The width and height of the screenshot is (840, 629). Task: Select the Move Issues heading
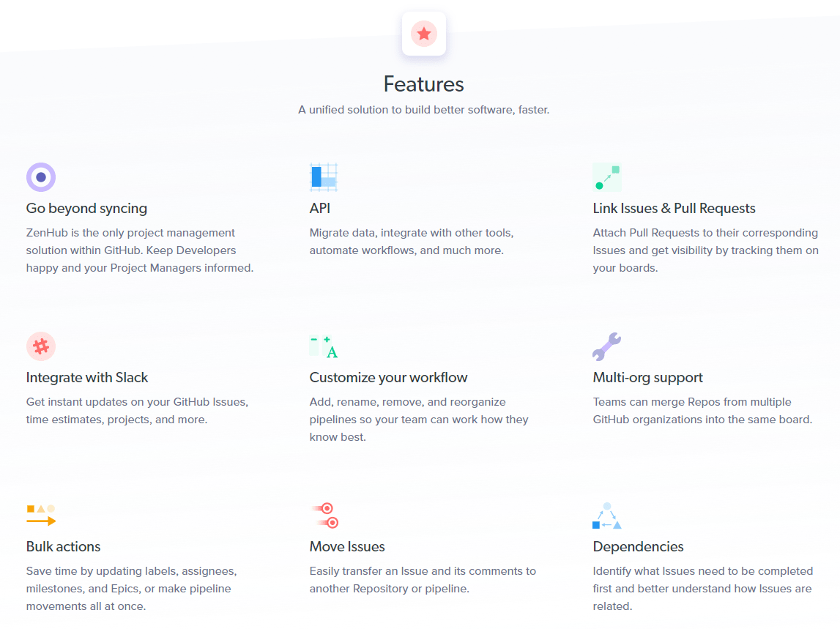click(347, 546)
